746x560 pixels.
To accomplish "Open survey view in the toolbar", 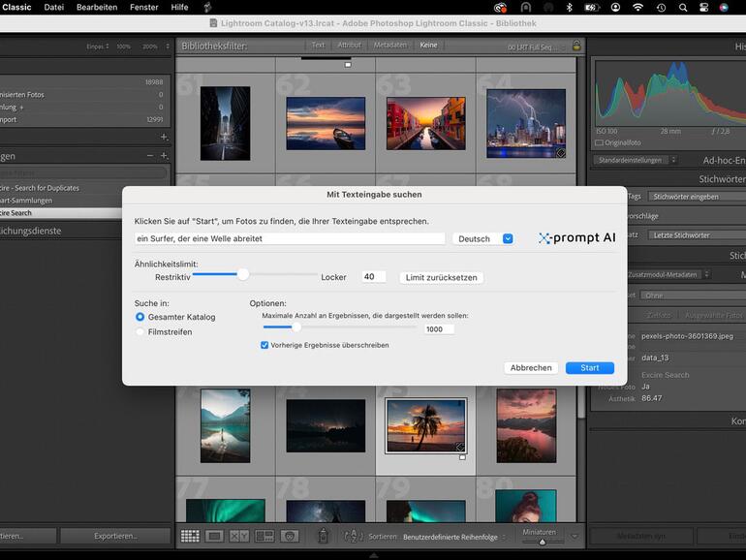I will pyautogui.click(x=264, y=536).
